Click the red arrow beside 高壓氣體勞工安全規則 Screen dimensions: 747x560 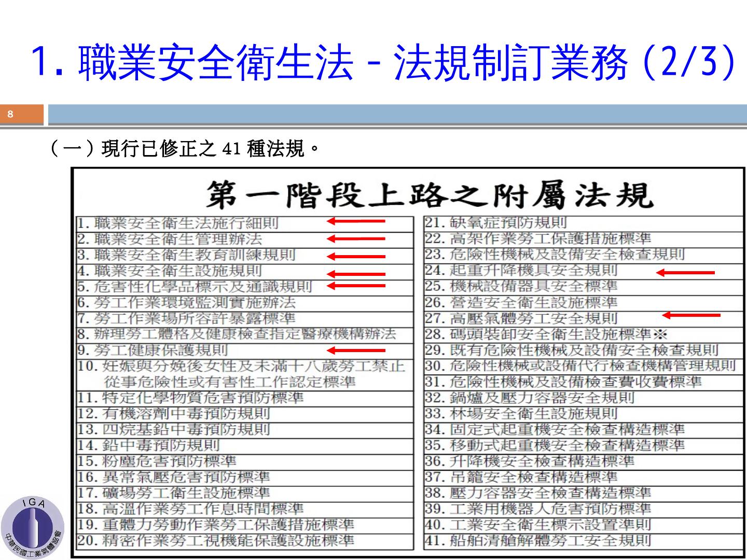point(691,315)
